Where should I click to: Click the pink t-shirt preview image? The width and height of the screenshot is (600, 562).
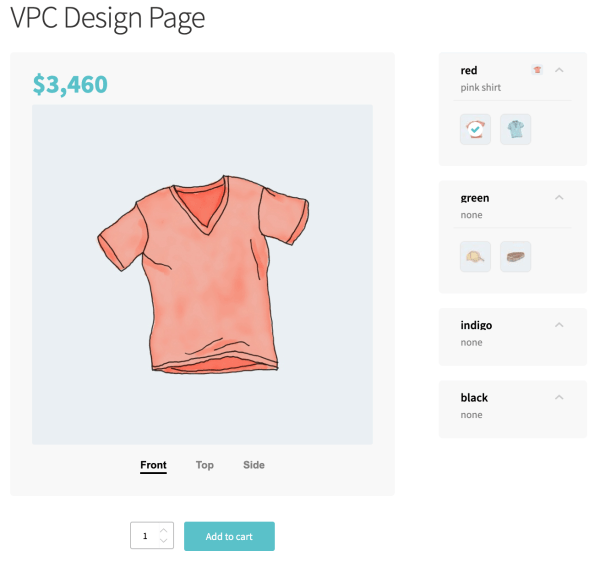pos(203,273)
